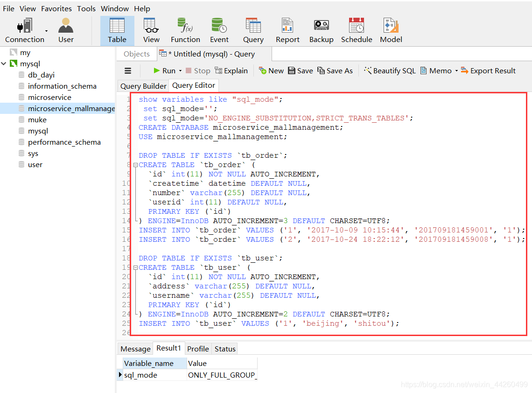This screenshot has width=532, height=393.
Task: Open the Connection toolbar icon
Action: [x=24, y=30]
